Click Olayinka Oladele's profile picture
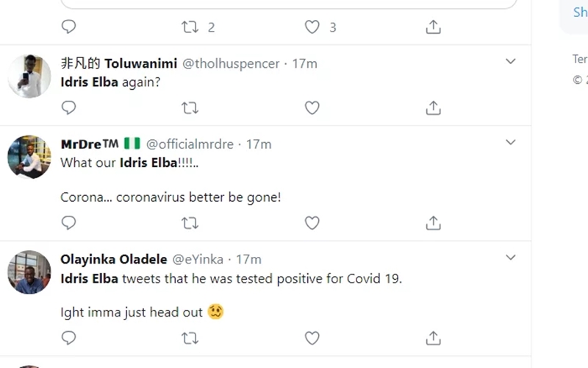 point(29,272)
